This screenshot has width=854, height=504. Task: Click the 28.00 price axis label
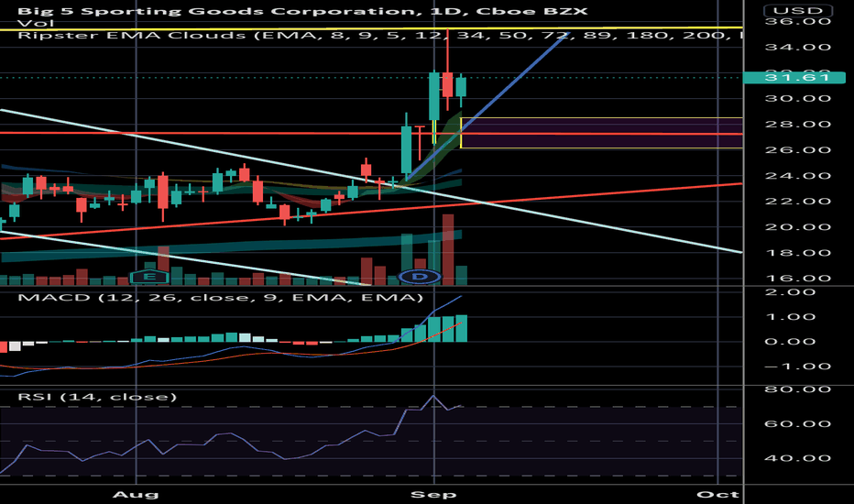pyautogui.click(x=798, y=125)
